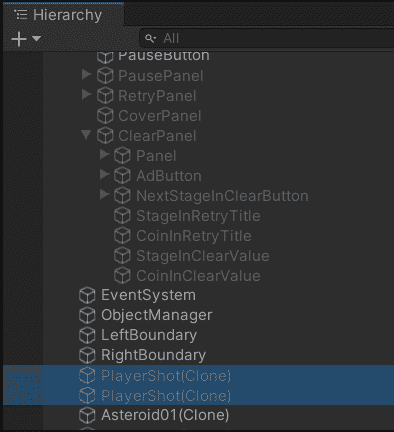The image size is (394, 432).
Task: Click the cube icon next to RightBoundary
Action: (x=87, y=355)
